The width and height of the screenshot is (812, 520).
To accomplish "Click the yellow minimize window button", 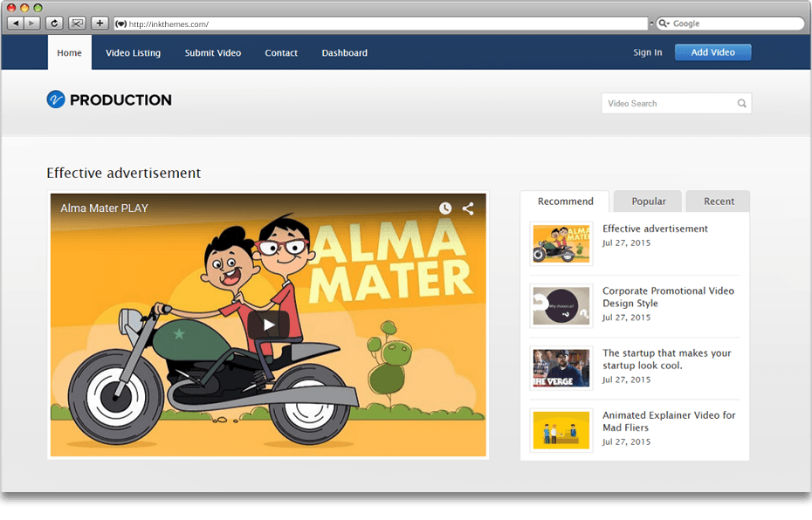I will 24,8.
